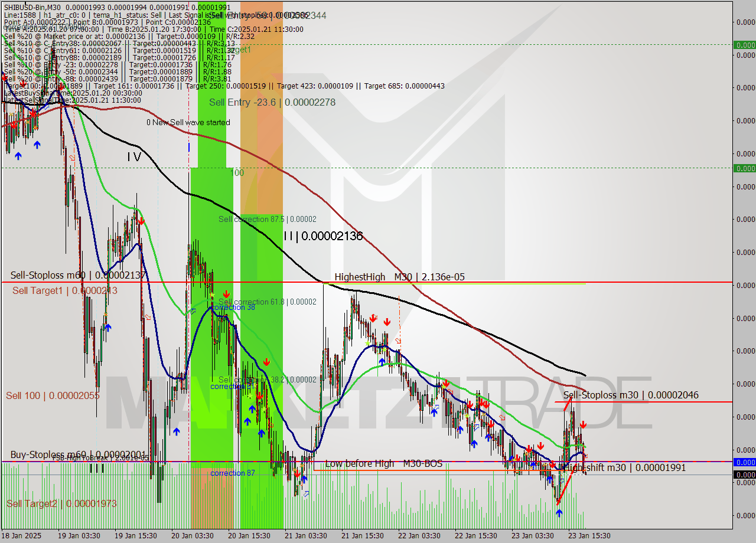This screenshot has width=756, height=543.
Task: Select the 'Sell %20 @ Market price' header line
Action: tap(129, 36)
